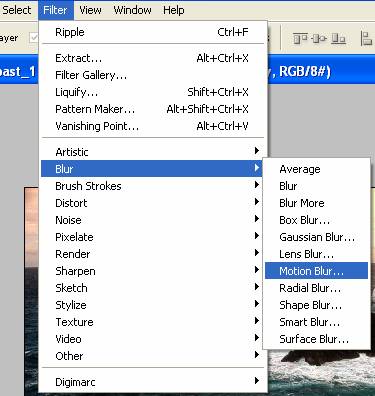Expand the Other submenu
375x396 pixels.
[x=153, y=356]
